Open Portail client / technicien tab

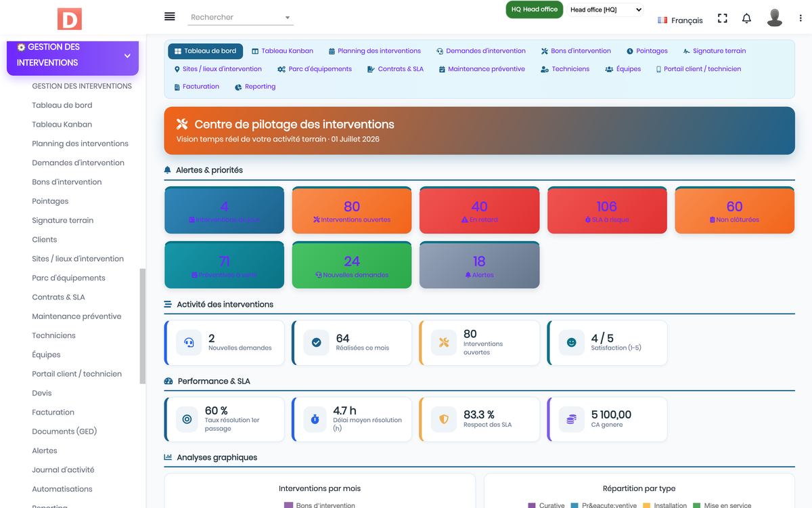(698, 69)
